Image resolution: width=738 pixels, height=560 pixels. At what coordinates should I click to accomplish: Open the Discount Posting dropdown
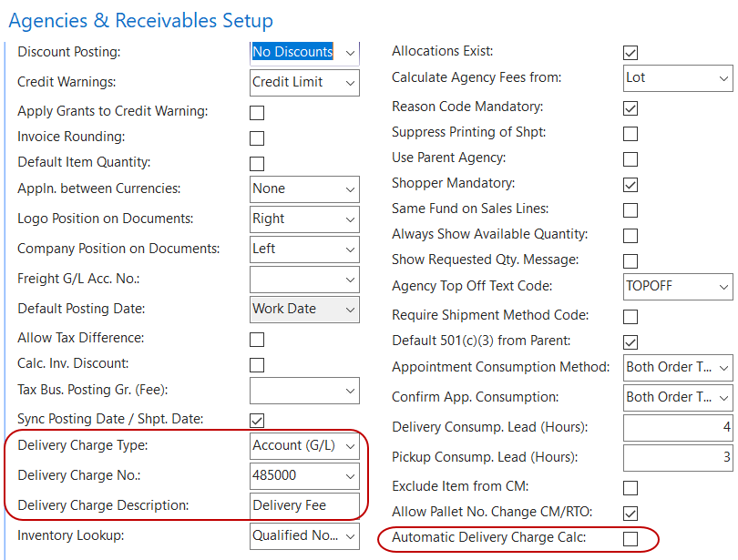350,53
